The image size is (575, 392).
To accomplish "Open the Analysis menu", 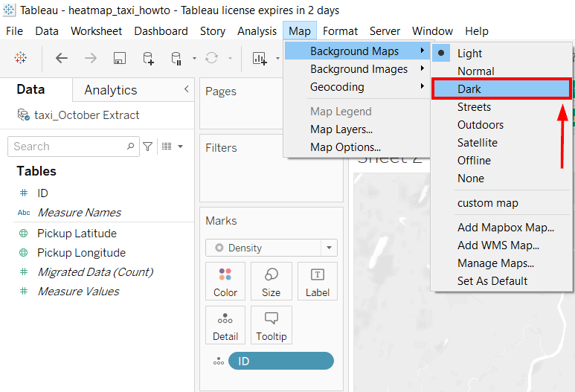I will pos(257,31).
